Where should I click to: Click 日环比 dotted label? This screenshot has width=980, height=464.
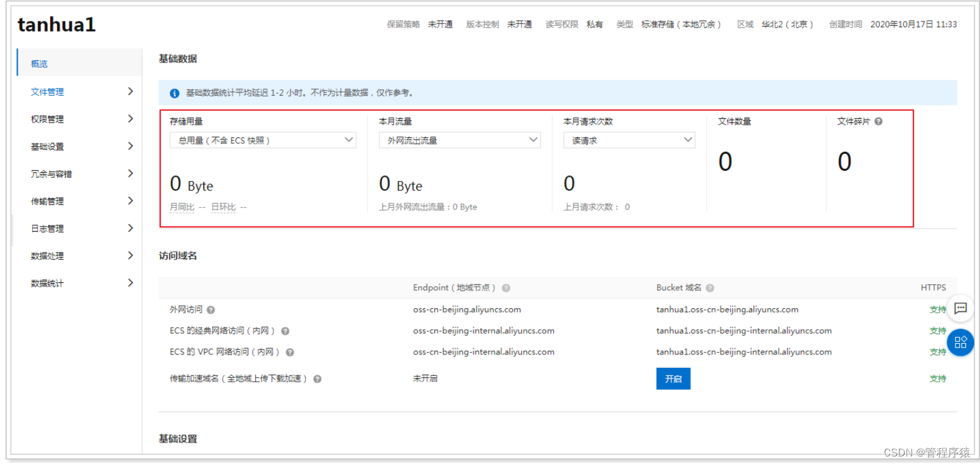click(223, 207)
